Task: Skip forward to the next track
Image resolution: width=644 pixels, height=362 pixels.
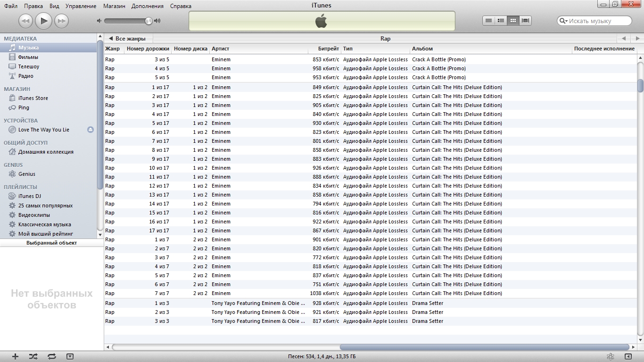Action: (x=61, y=21)
